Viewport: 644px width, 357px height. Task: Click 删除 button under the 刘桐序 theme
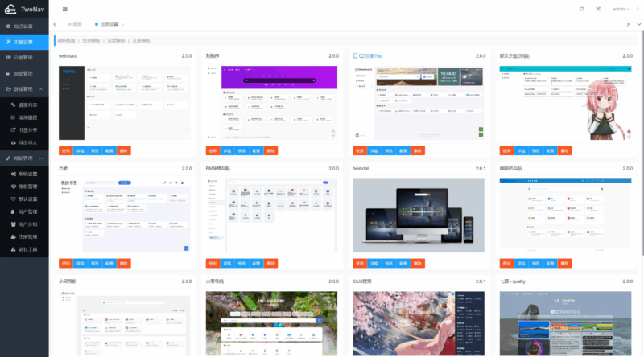pyautogui.click(x=270, y=150)
